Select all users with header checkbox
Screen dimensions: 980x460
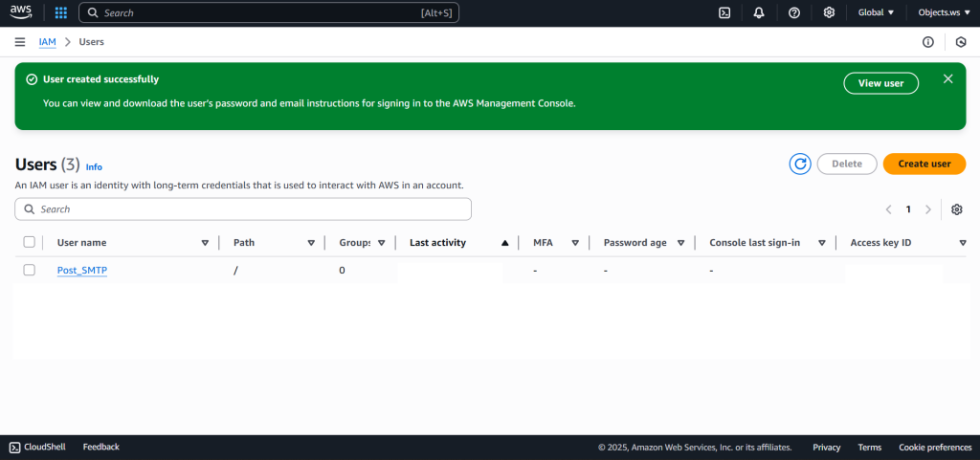[x=29, y=243]
